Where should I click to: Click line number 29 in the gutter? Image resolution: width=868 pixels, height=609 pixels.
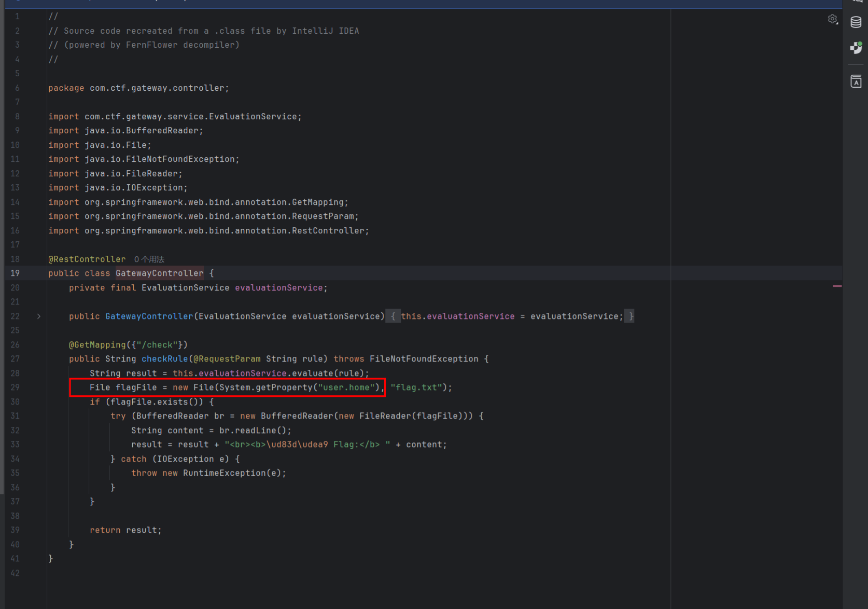[x=15, y=387]
